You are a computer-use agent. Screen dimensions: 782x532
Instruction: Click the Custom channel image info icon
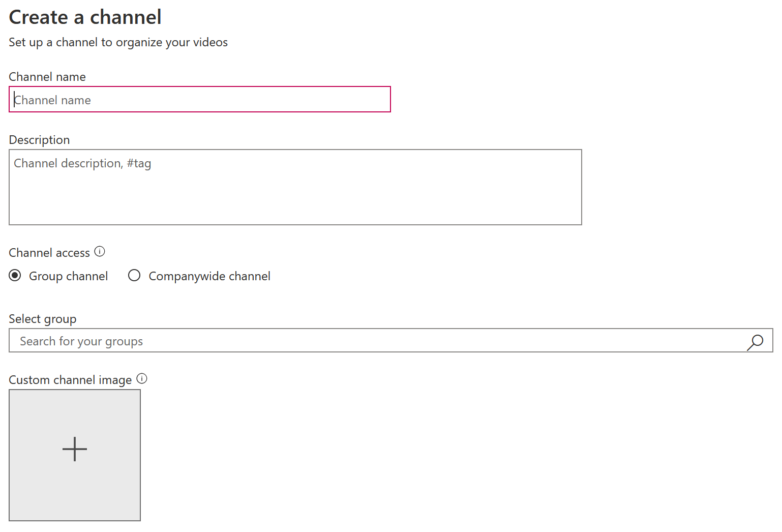click(142, 378)
